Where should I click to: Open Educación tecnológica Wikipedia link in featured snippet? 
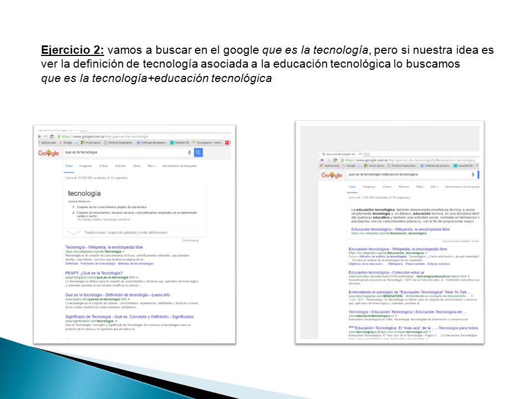click(x=400, y=229)
